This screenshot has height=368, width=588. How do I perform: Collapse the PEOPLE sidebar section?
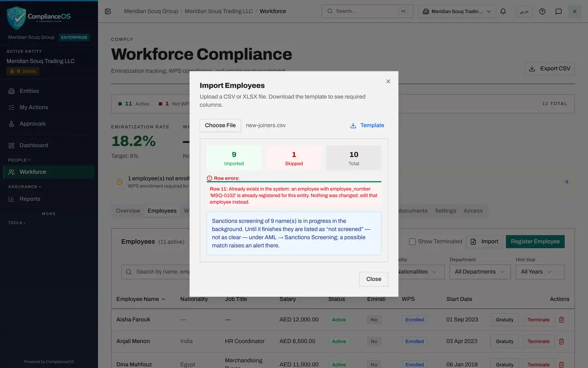[x=19, y=160]
